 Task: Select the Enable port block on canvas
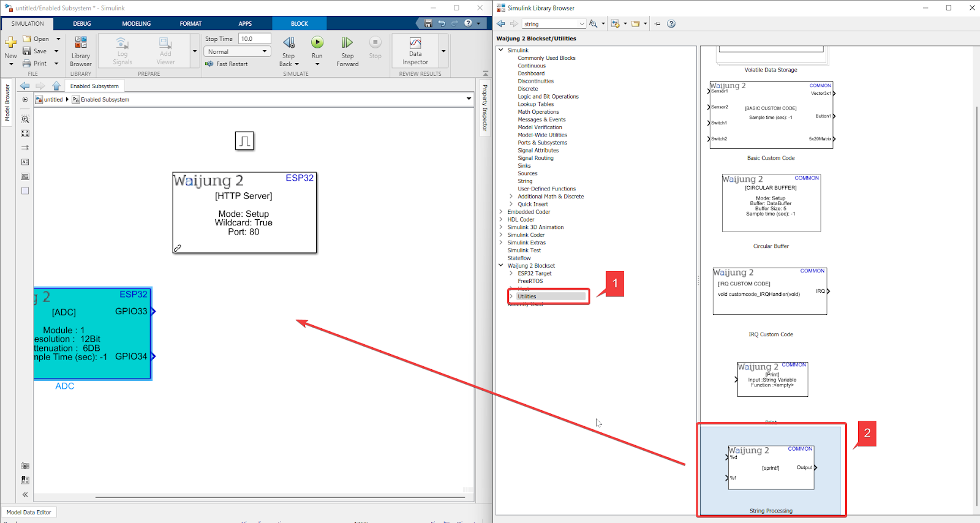(244, 141)
